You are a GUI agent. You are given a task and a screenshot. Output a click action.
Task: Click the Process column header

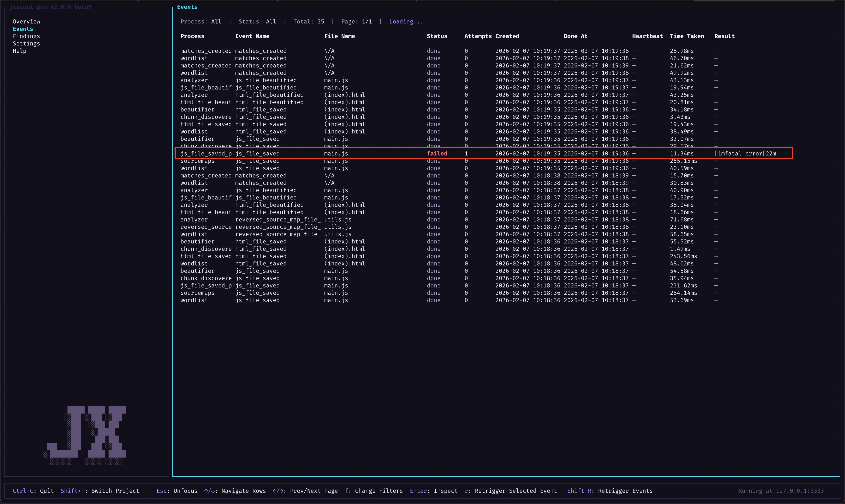[192, 36]
